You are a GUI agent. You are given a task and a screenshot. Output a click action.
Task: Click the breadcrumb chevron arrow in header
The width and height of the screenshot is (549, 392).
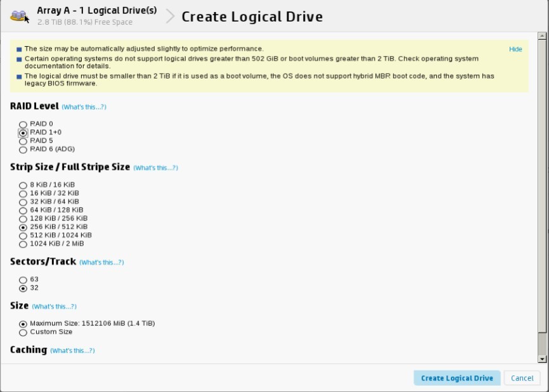pyautogui.click(x=170, y=16)
